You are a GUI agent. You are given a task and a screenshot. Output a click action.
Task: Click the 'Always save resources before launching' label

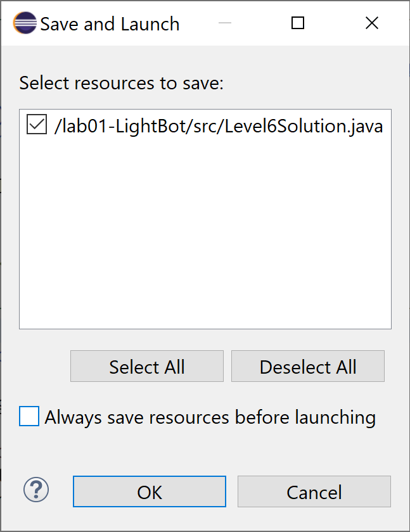[x=210, y=417]
